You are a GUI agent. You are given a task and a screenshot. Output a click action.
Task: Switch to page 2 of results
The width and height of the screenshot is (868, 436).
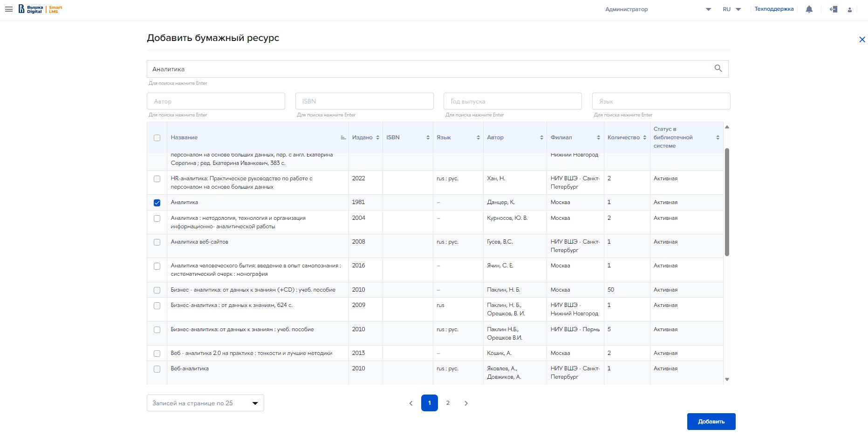pyautogui.click(x=448, y=403)
